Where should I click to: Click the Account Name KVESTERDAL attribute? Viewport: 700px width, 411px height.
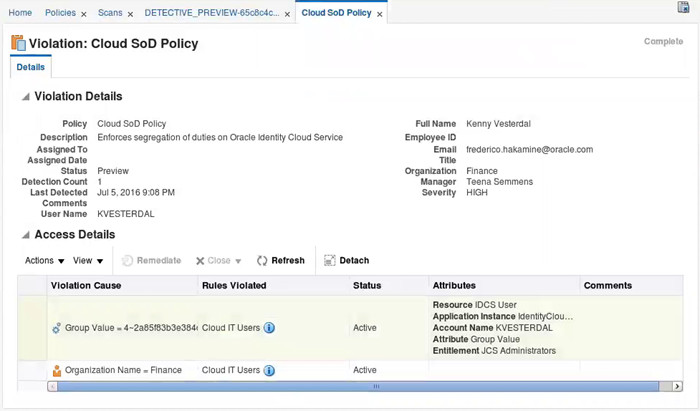492,328
